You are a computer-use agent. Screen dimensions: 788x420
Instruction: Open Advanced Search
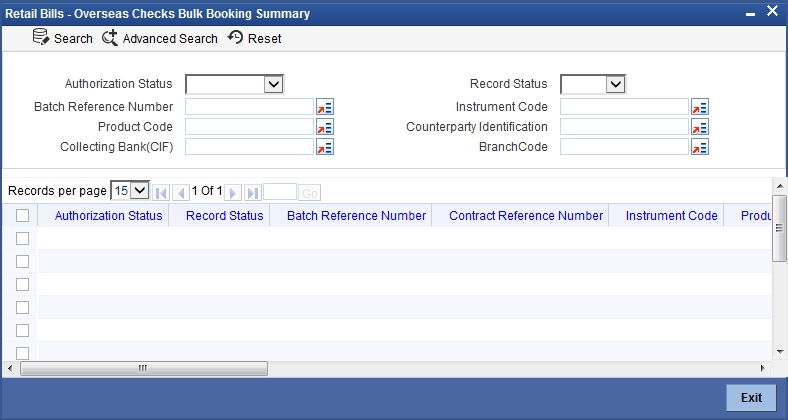click(160, 38)
